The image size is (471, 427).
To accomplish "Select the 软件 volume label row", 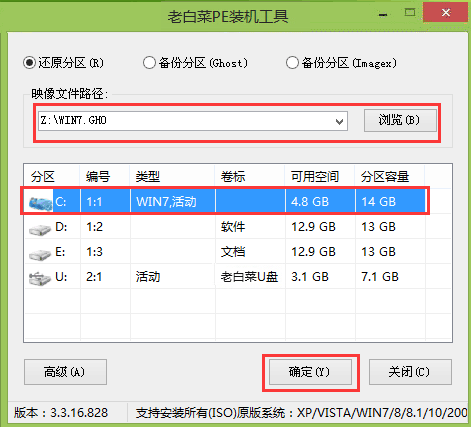I will tap(238, 227).
